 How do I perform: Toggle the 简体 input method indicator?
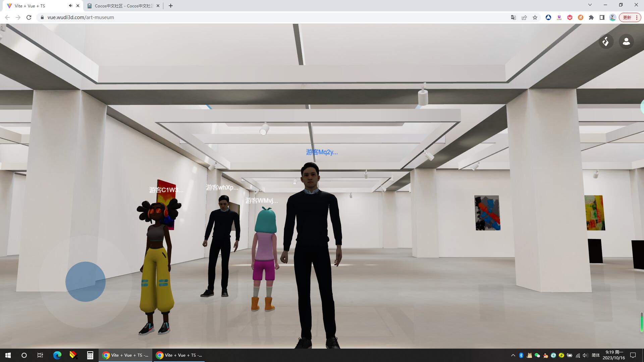596,355
